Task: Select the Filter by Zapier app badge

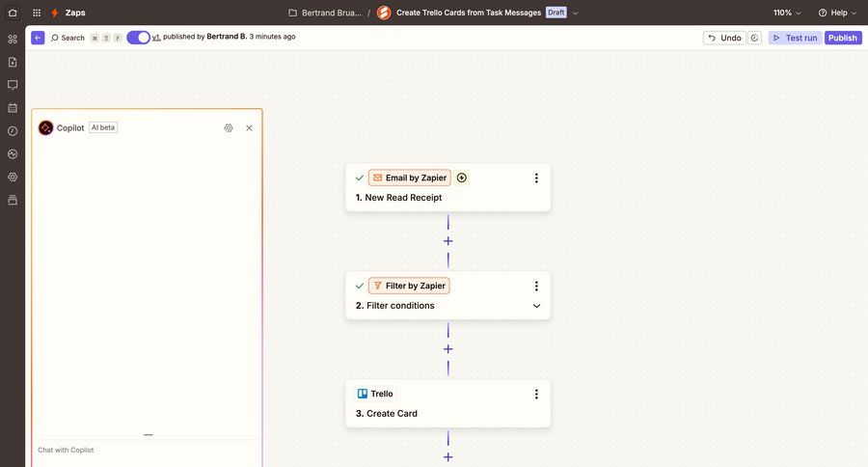Action: click(x=409, y=286)
